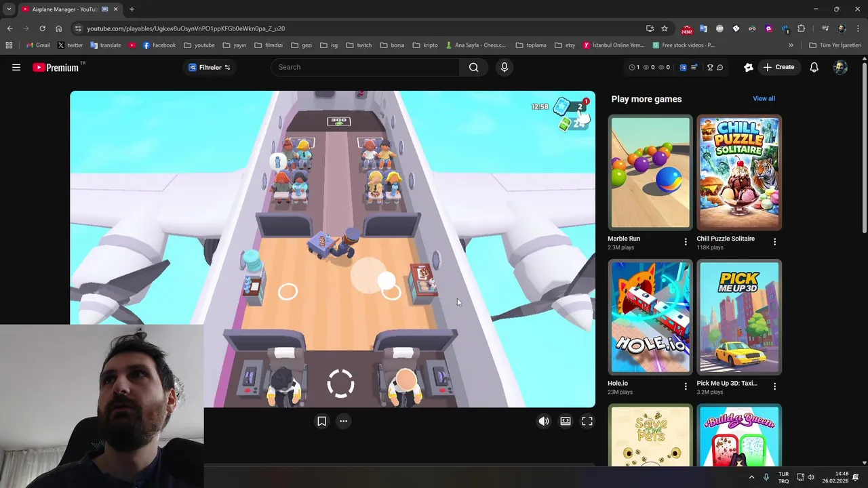The height and width of the screenshot is (488, 868).
Task: Open Chill Puzzle Solitaire options menu
Action: tap(774, 242)
